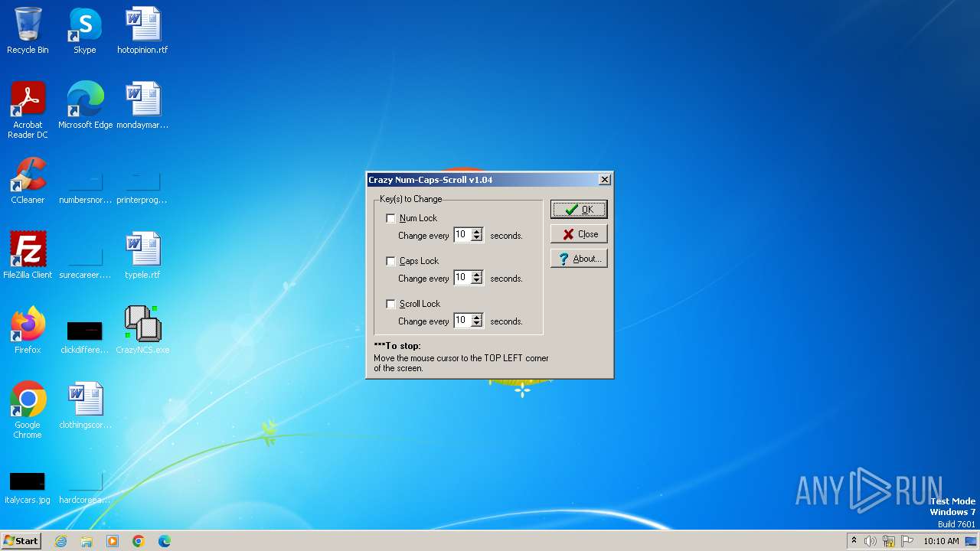Select the Microsoft Edge desktop shortcut
The height and width of the screenshot is (551, 980).
85,106
